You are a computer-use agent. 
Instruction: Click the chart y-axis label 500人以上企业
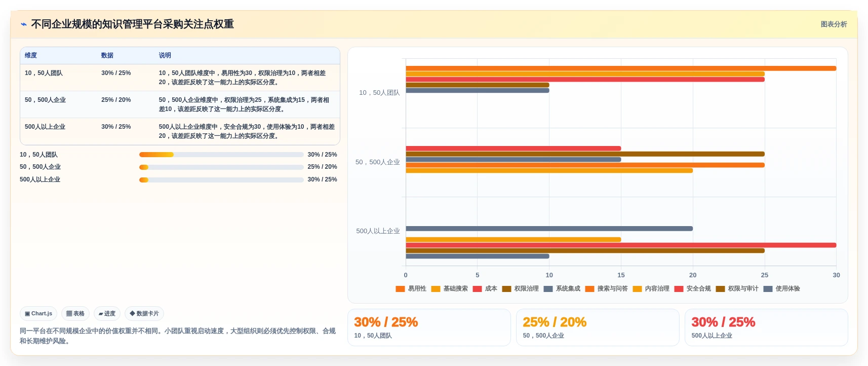(x=378, y=231)
